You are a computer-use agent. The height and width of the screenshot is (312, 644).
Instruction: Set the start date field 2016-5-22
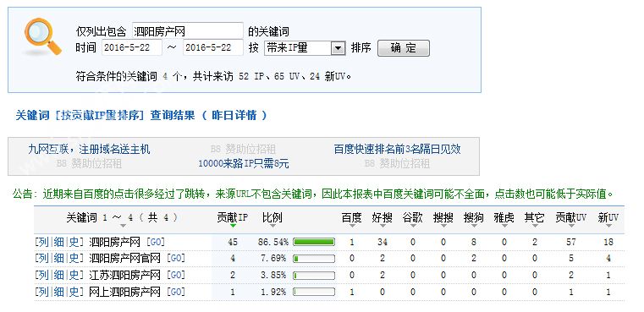pyautogui.click(x=132, y=47)
